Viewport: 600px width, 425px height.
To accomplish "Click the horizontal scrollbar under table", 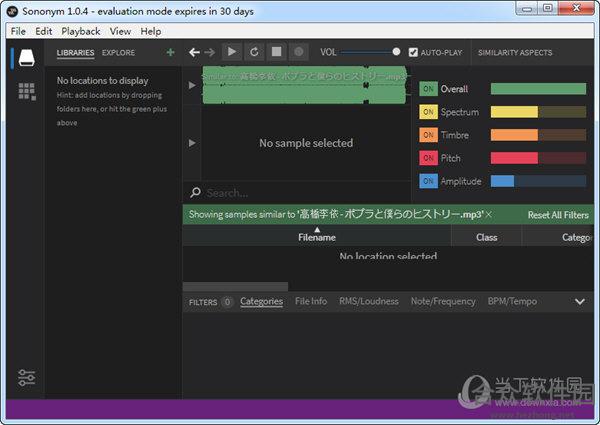I will point(235,287).
